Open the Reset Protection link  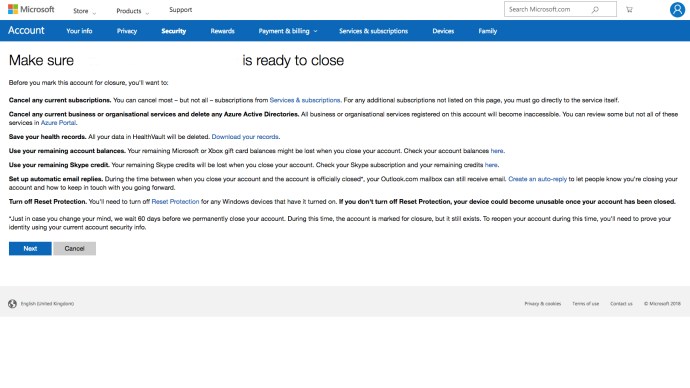coord(175,201)
